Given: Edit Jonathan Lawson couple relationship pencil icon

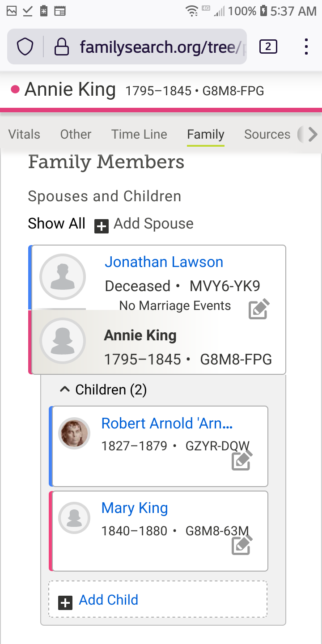Looking at the screenshot, I should pyautogui.click(x=259, y=309).
